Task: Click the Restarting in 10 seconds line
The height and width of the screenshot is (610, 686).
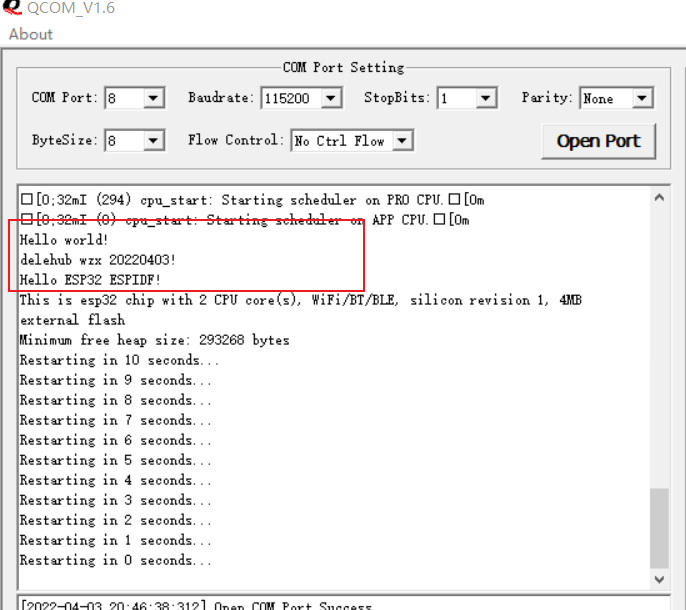Action: pyautogui.click(x=119, y=360)
